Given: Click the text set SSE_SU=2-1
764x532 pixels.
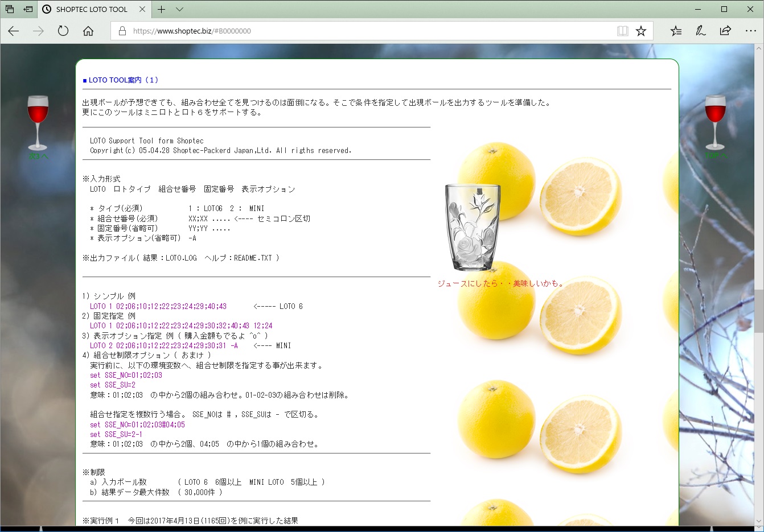Looking at the screenshot, I should (116, 434).
